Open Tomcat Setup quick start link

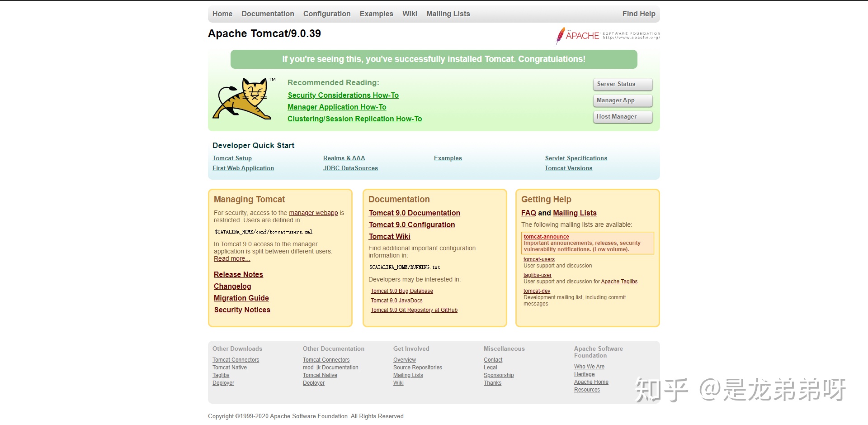click(x=232, y=158)
